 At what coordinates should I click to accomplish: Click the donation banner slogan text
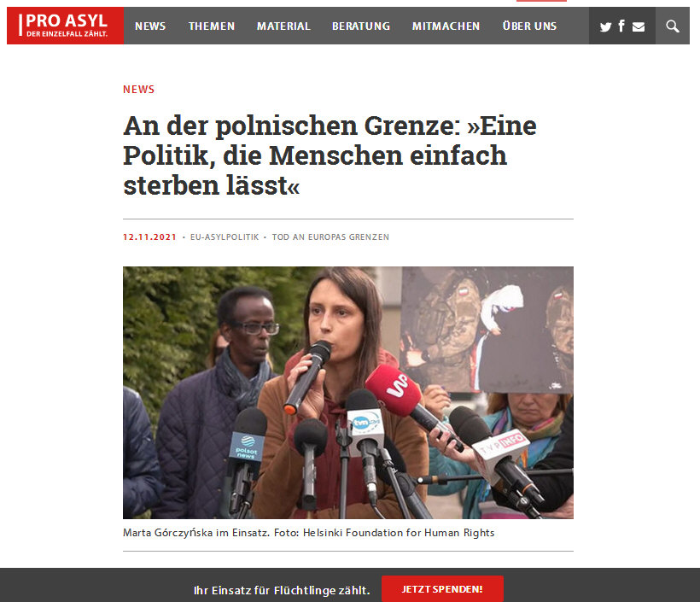coord(282,590)
